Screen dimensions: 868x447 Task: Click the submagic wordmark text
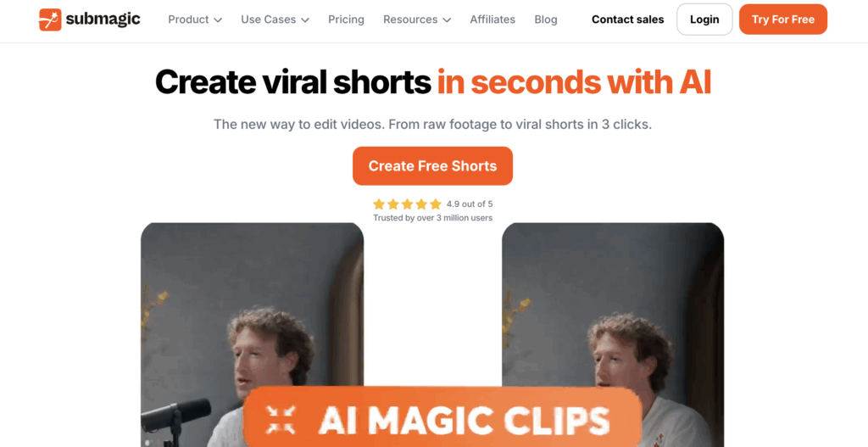pos(103,20)
